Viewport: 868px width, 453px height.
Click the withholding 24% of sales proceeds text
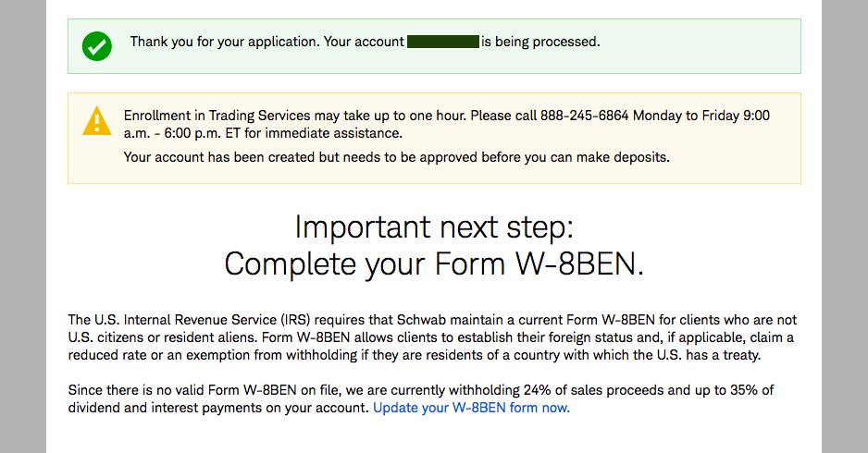pyautogui.click(x=554, y=390)
